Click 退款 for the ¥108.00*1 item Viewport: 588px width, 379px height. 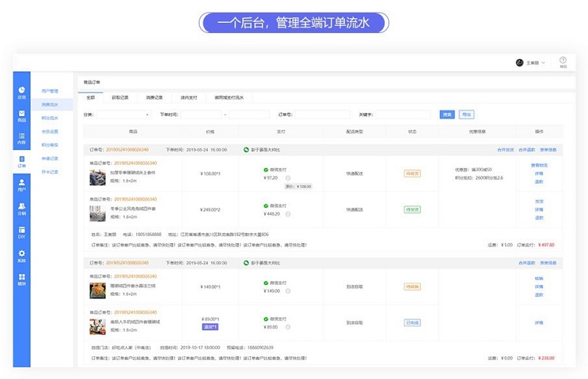539,182
